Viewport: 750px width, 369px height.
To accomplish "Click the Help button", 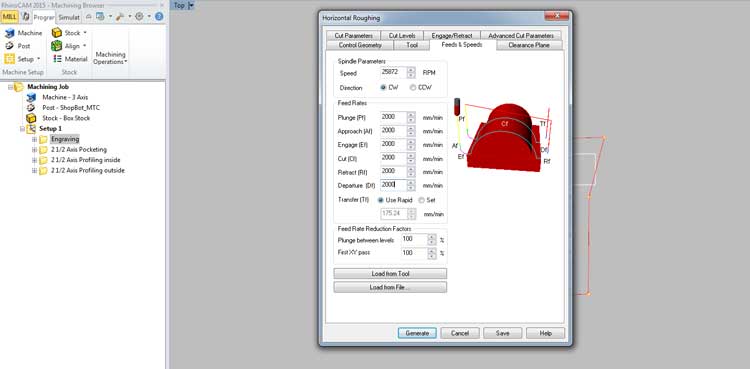I will [x=545, y=333].
